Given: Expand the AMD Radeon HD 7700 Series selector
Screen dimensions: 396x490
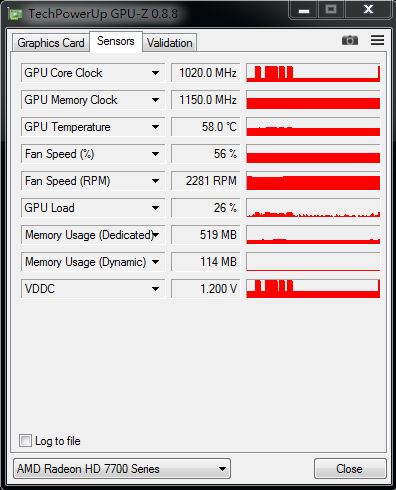Looking at the screenshot, I should 122,469.
